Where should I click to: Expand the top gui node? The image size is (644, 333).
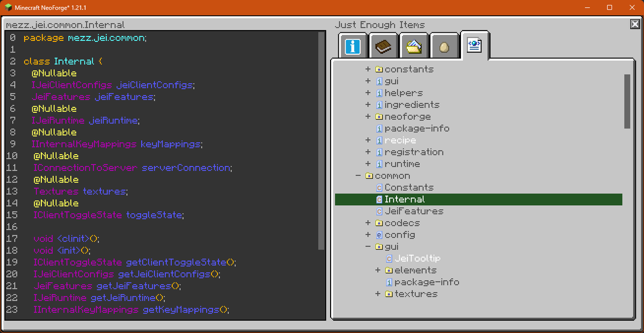click(368, 81)
